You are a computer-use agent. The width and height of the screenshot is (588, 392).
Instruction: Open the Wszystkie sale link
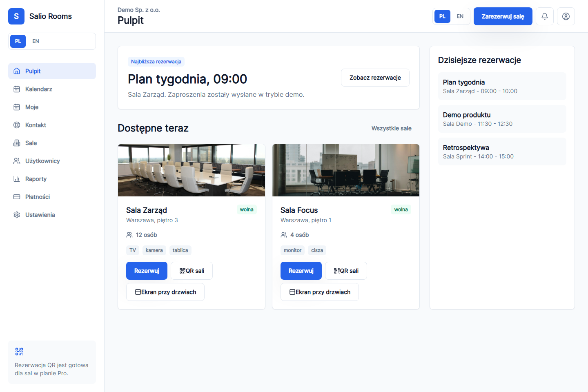(x=391, y=128)
